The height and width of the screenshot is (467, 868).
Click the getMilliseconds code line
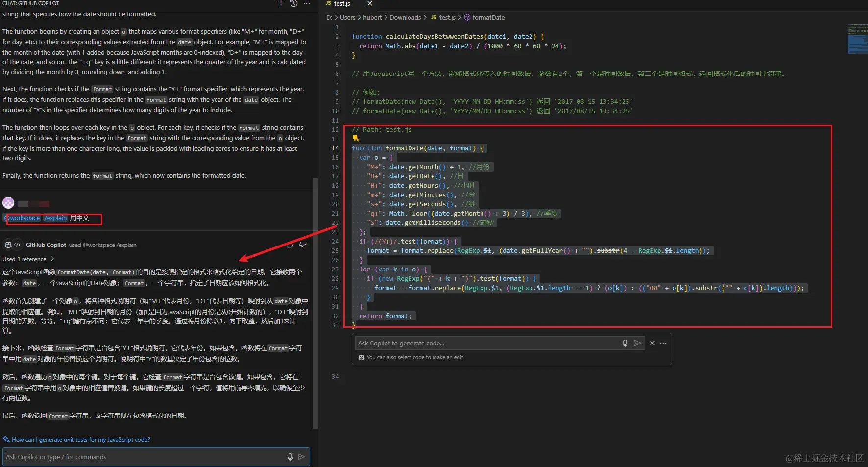(431, 222)
